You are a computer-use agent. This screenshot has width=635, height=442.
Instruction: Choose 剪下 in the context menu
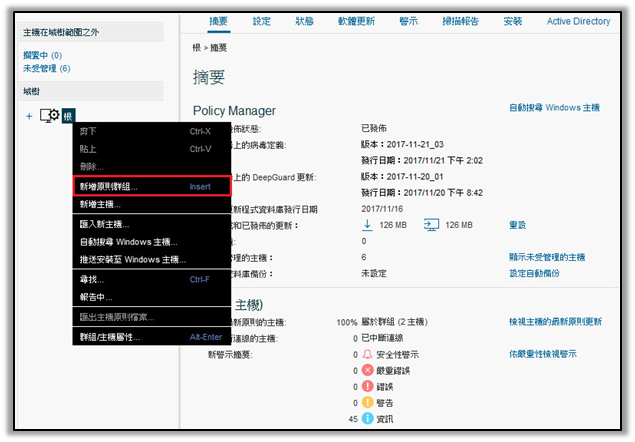pos(152,131)
